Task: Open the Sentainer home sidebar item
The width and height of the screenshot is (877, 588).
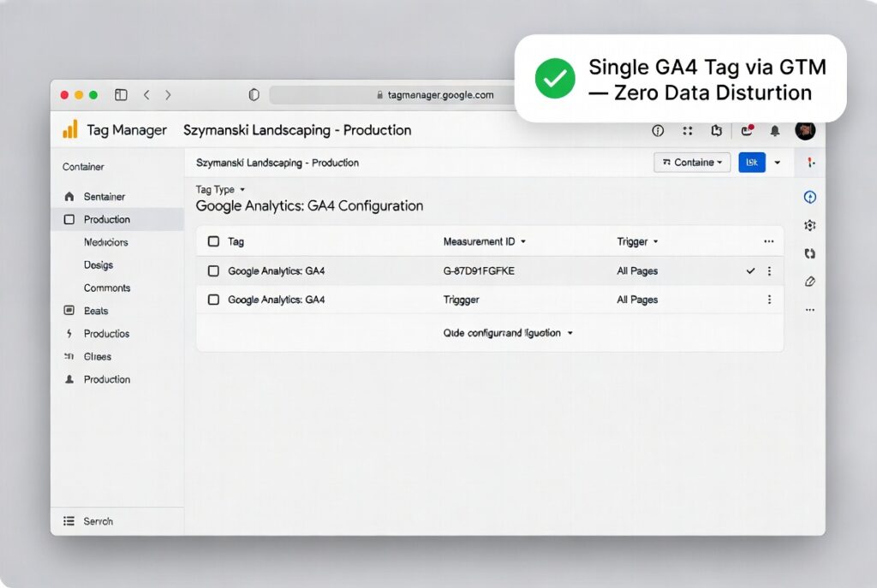Action: [117, 197]
